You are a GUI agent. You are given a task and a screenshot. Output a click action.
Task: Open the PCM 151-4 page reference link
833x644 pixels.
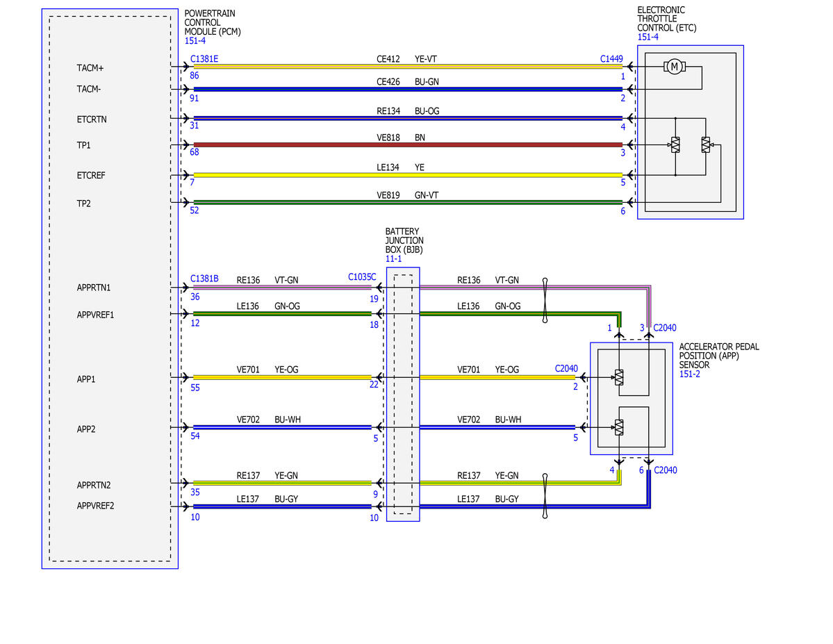point(195,40)
